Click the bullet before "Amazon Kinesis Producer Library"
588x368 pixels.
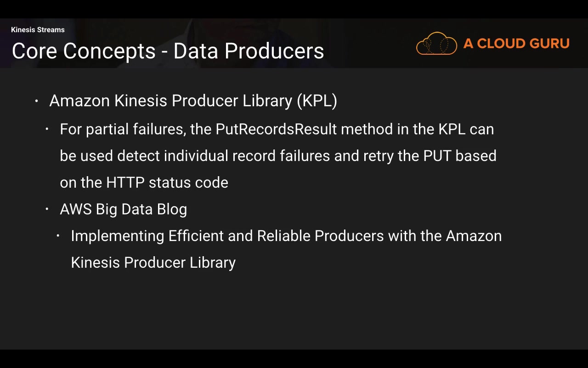pyautogui.click(x=37, y=101)
